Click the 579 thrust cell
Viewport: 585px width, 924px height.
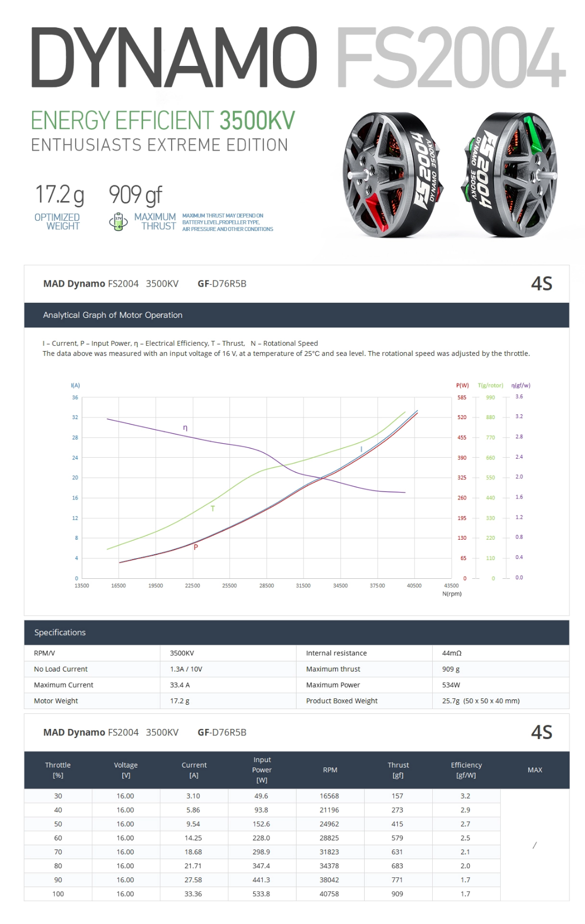(x=397, y=838)
